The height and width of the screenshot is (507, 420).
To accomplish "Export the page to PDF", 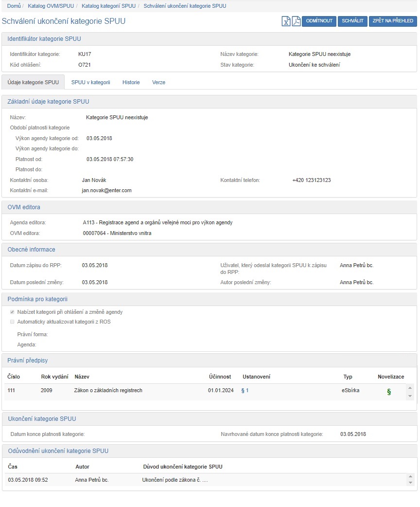I will tap(296, 21).
